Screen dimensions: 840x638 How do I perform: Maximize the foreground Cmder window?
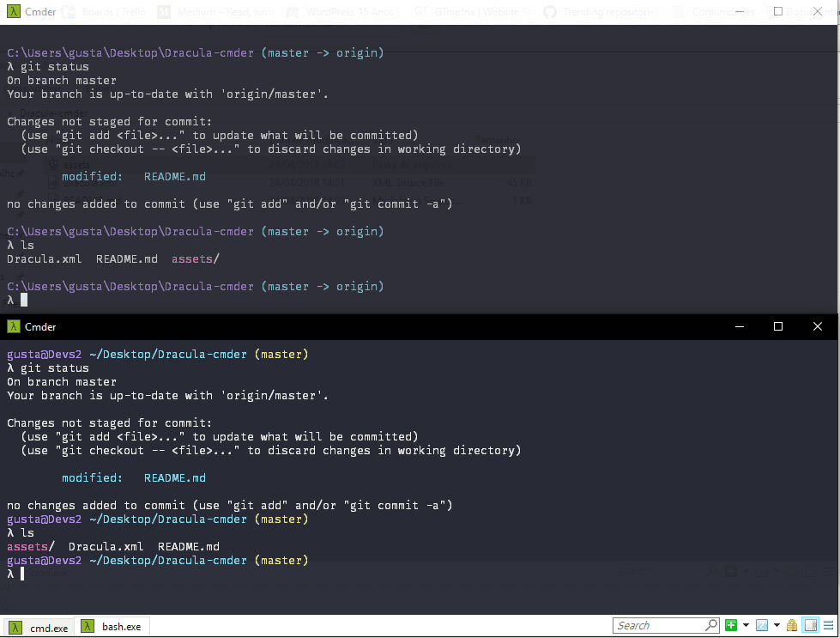click(x=778, y=326)
